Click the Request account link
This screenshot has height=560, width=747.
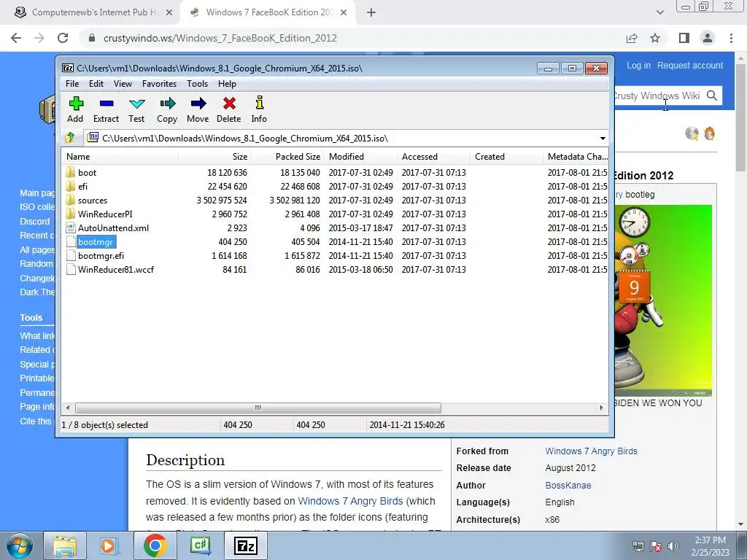[690, 66]
